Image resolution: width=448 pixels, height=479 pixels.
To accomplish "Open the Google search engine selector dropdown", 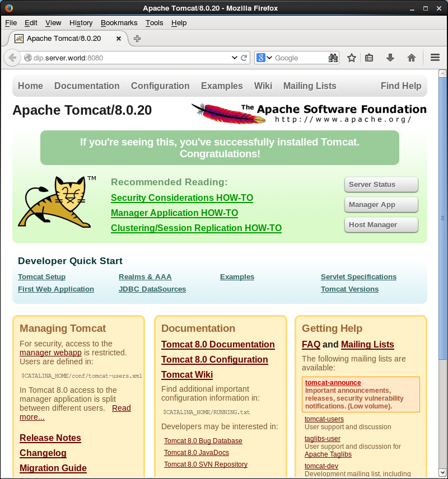I will pyautogui.click(x=264, y=58).
